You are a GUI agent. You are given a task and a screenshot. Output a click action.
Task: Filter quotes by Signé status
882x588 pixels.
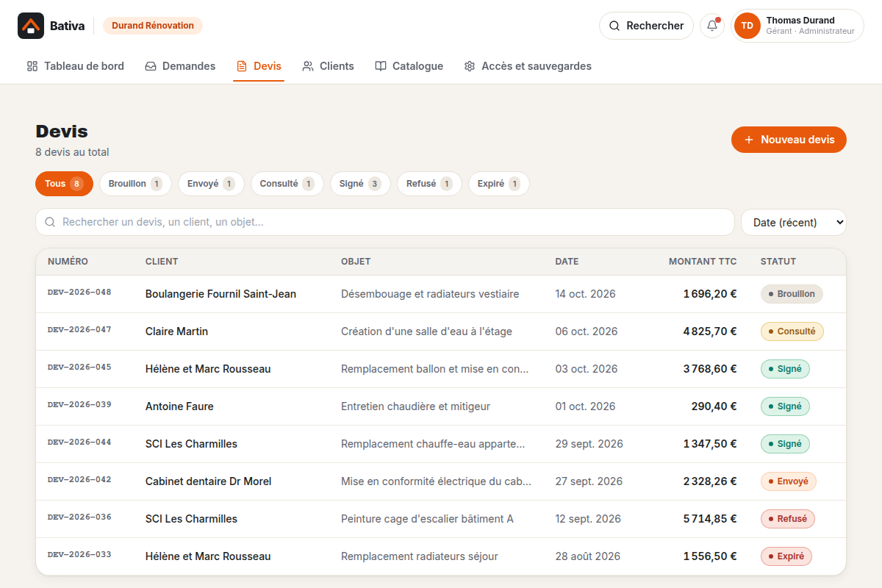[360, 184]
